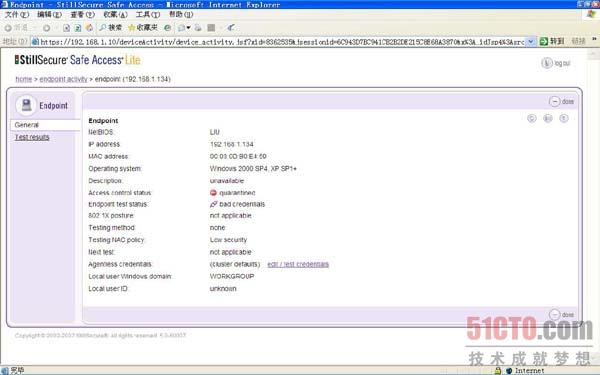Screen dimensions: 600x375
Task: Click the log out icon button
Action: pos(547,63)
